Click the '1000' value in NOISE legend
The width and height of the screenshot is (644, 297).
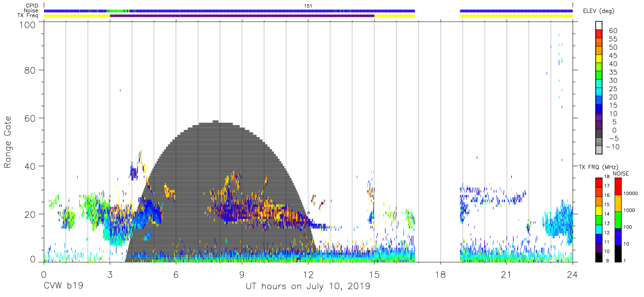[x=629, y=211]
